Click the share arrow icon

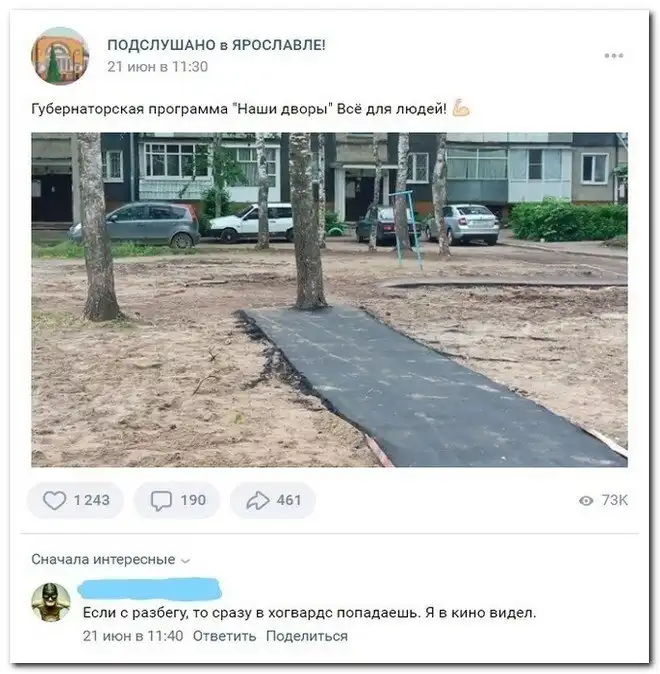(258, 500)
